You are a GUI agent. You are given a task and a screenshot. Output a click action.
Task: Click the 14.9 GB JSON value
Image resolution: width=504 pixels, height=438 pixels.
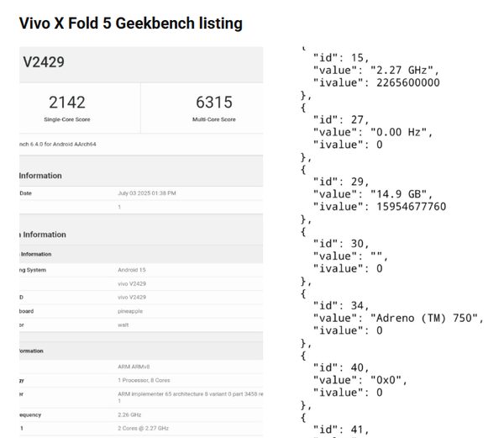[398, 194]
